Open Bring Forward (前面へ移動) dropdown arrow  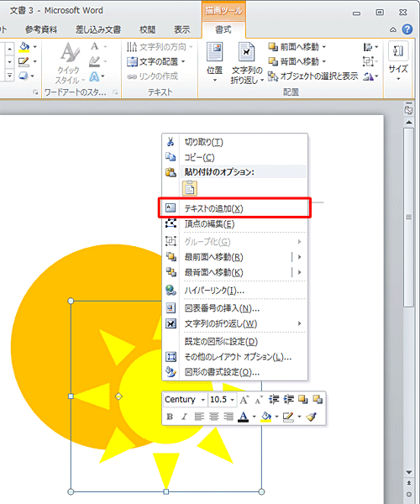click(324, 47)
